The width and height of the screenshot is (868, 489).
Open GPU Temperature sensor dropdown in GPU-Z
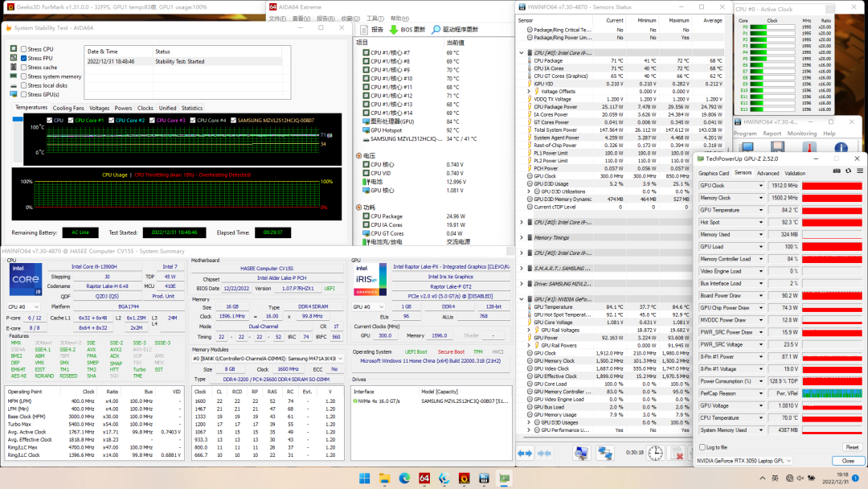point(760,211)
